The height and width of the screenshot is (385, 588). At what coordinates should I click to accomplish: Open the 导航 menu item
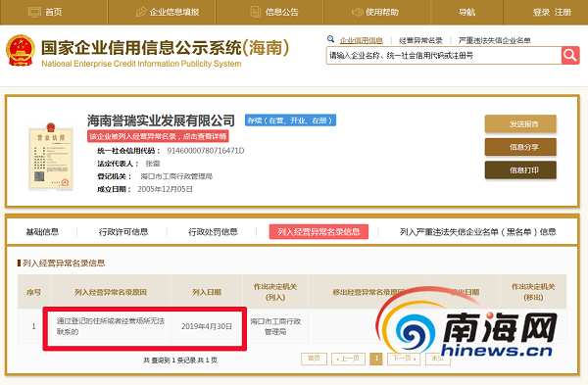(466, 13)
